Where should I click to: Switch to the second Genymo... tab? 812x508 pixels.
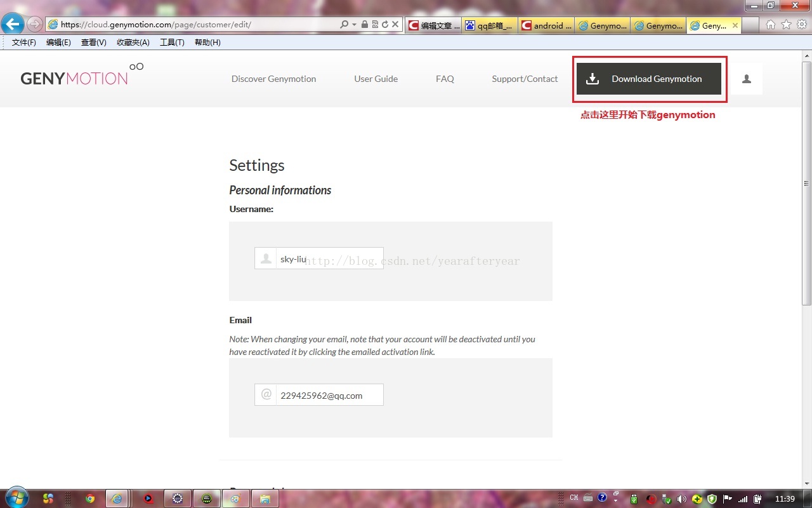658,25
